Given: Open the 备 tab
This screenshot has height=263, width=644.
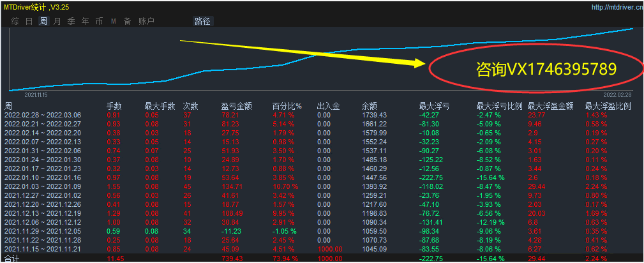Looking at the screenshot, I should [127, 21].
